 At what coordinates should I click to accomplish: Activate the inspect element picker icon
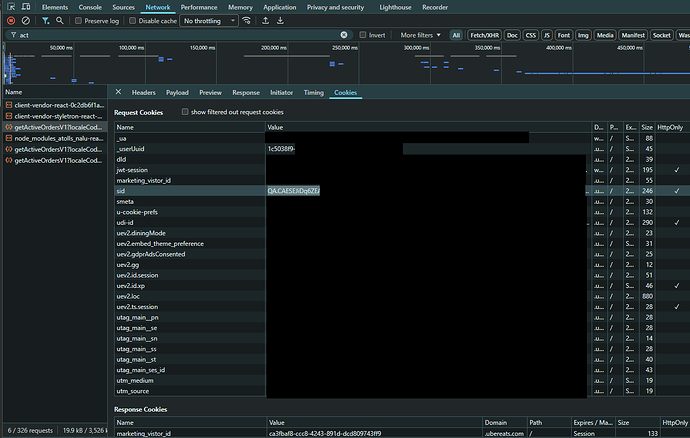coord(9,6)
